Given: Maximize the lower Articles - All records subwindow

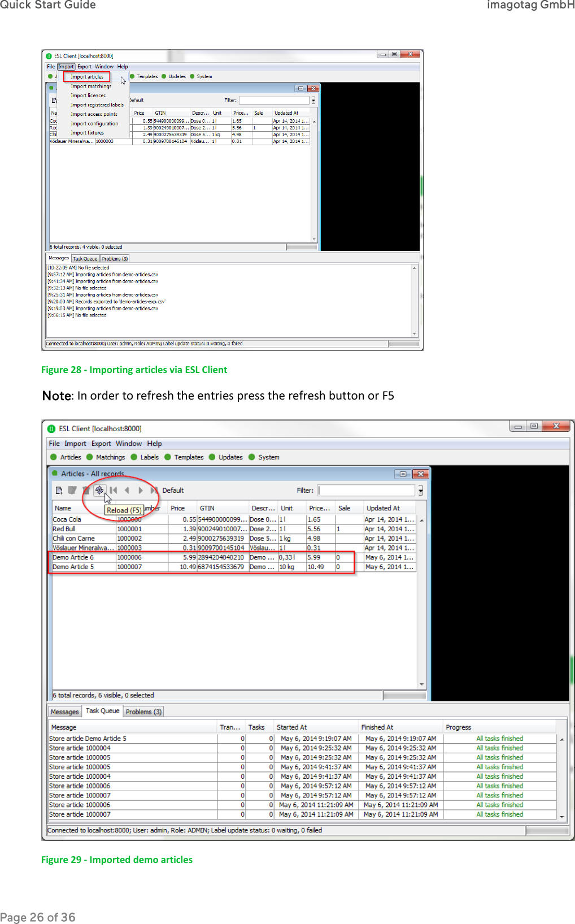Looking at the screenshot, I should 403,474.
